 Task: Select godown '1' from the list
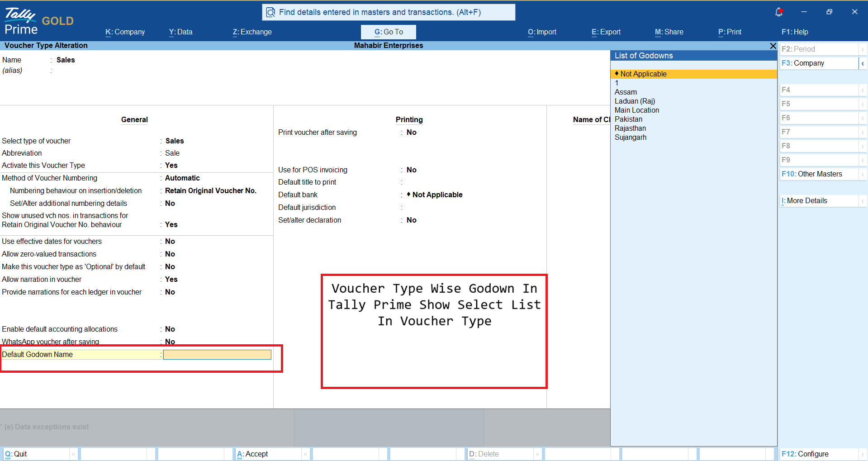[693, 83]
